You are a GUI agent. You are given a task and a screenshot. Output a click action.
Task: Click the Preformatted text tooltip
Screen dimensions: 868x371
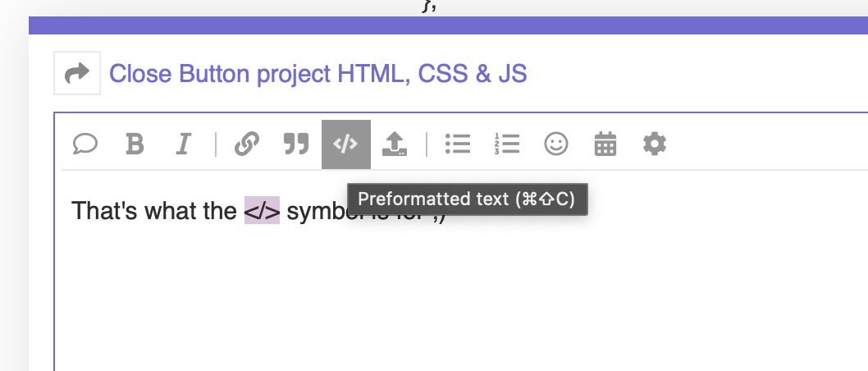[x=467, y=199]
